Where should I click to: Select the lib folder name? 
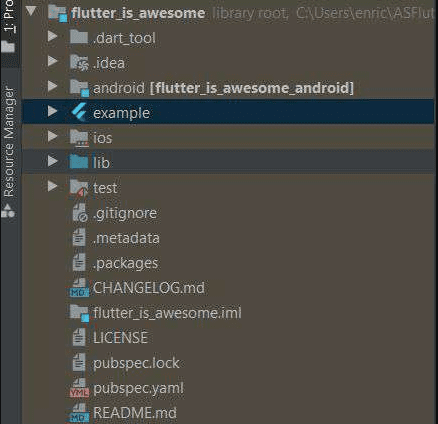click(101, 163)
